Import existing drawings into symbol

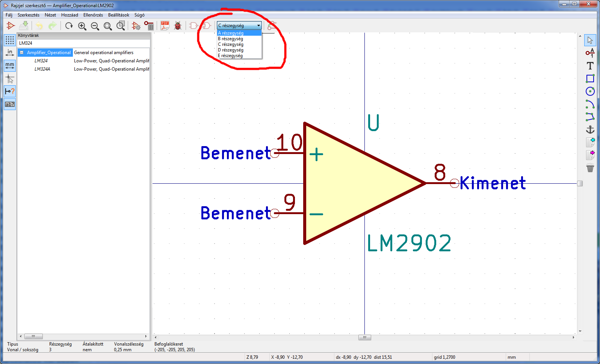590,142
